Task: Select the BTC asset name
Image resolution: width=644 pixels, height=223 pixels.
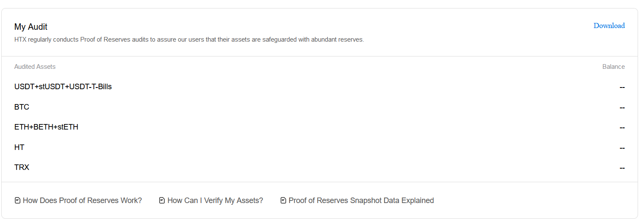Action: coord(22,107)
